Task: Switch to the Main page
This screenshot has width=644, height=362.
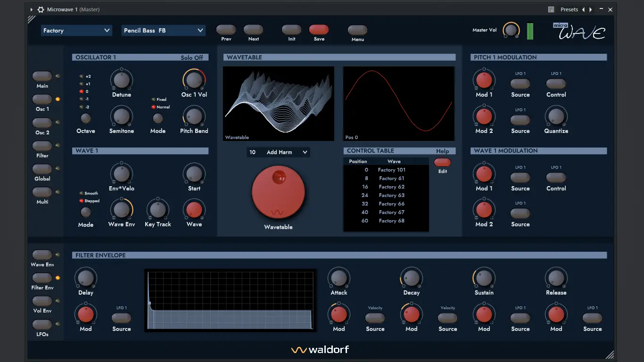Action: [42, 76]
